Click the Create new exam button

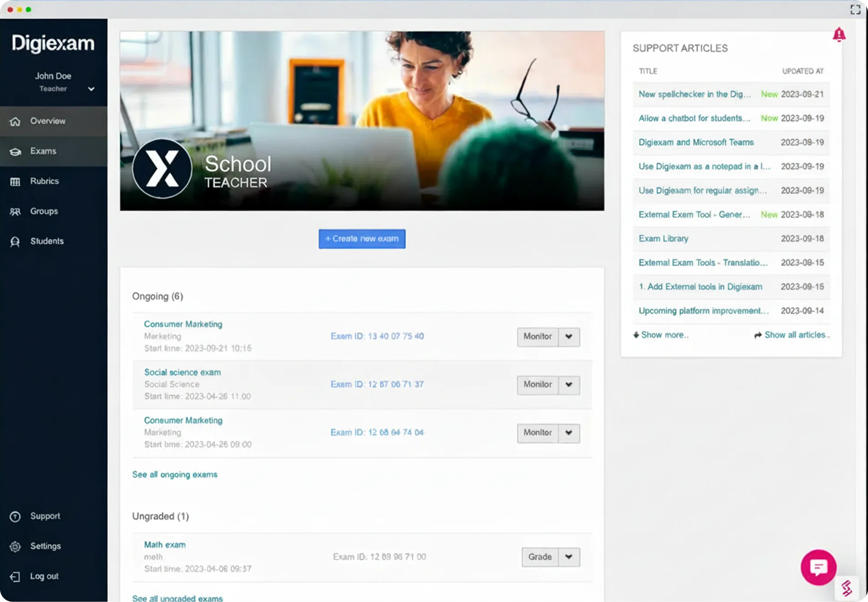pos(362,239)
